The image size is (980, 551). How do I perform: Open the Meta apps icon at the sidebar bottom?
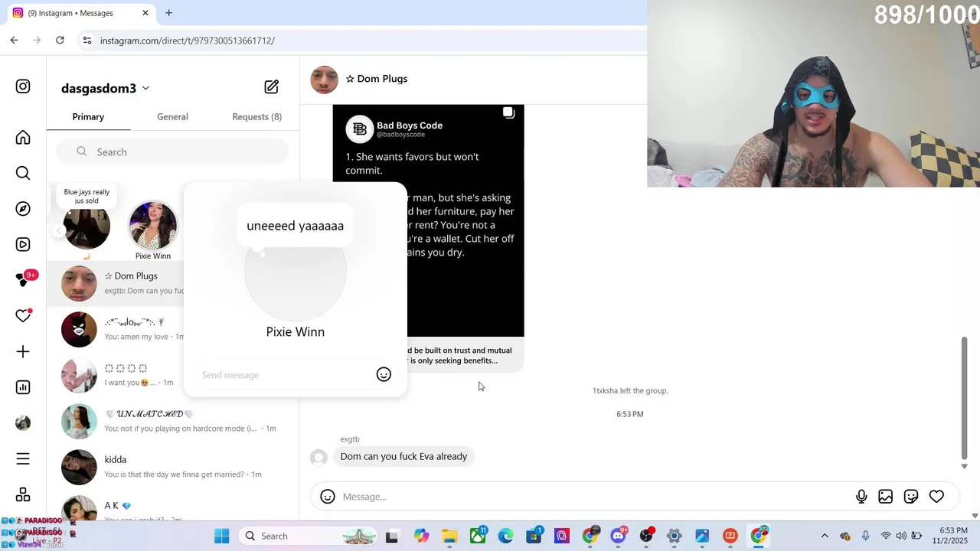coord(23,494)
